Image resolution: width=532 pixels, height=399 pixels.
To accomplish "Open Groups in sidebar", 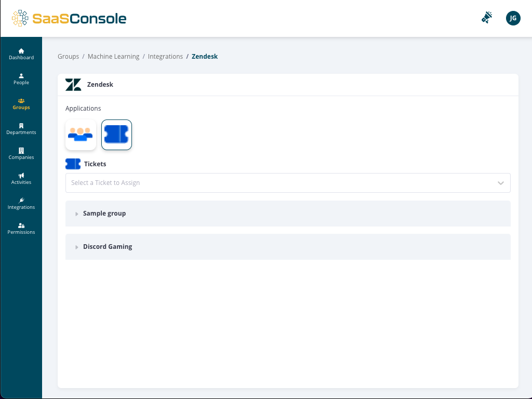I will (21, 104).
